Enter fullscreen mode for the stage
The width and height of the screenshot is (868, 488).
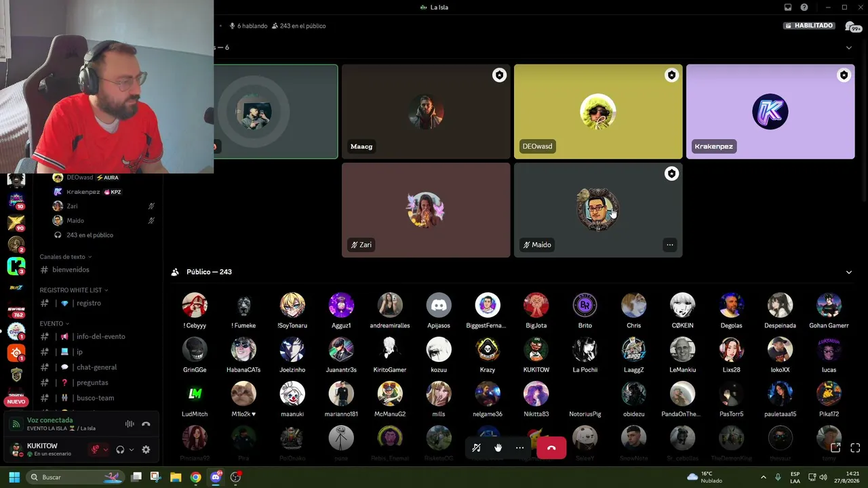pos(855,447)
